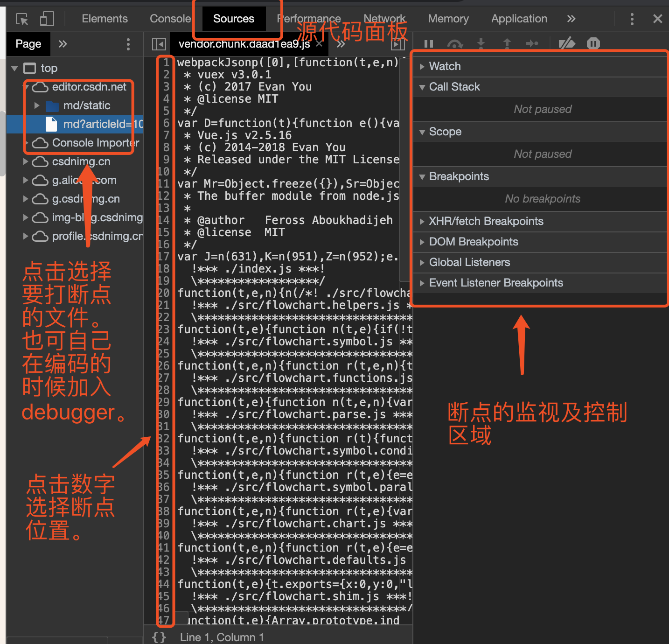Close the vendor.chunk.daad1ea9.js file tab
669x644 pixels.
pyautogui.click(x=319, y=43)
